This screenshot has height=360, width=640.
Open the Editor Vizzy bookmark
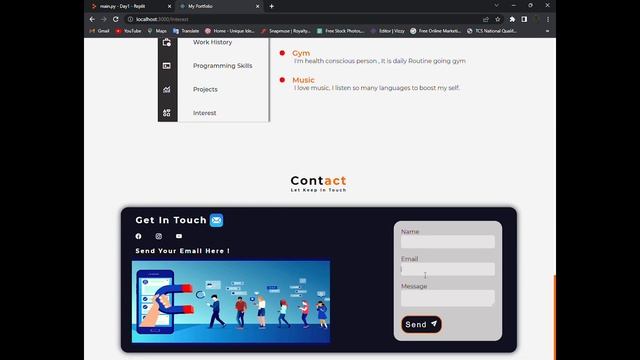coord(387,31)
